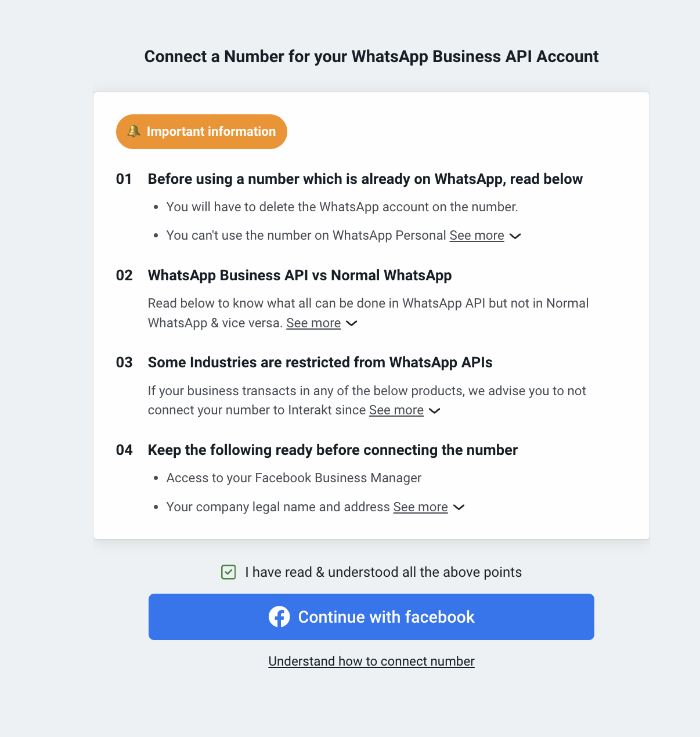Image resolution: width=700 pixels, height=737 pixels.
Task: Expand See more in the API vs Normal WhatsApp section
Action: (313, 323)
